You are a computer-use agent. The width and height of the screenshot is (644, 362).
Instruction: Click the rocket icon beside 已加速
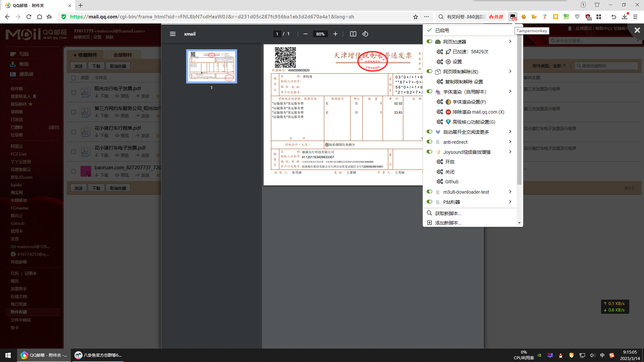[448, 52]
